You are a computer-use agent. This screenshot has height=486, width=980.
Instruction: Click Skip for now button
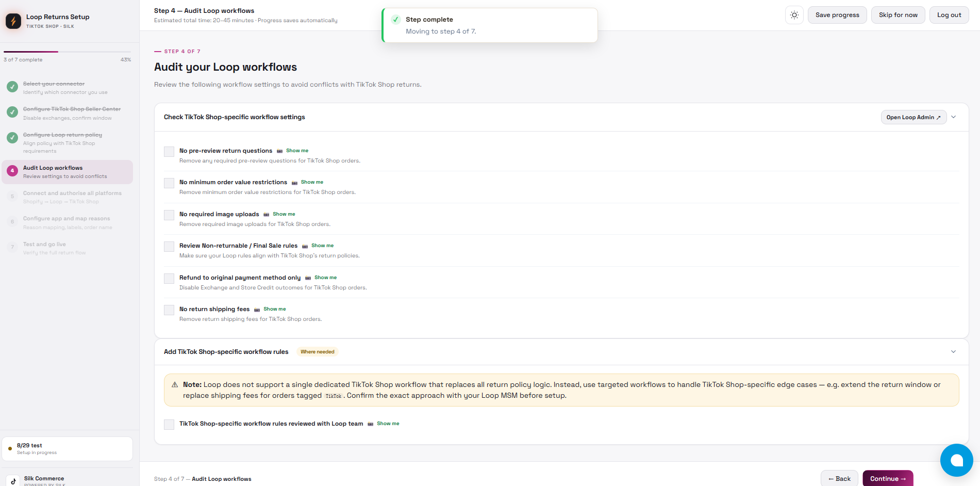pyautogui.click(x=898, y=15)
